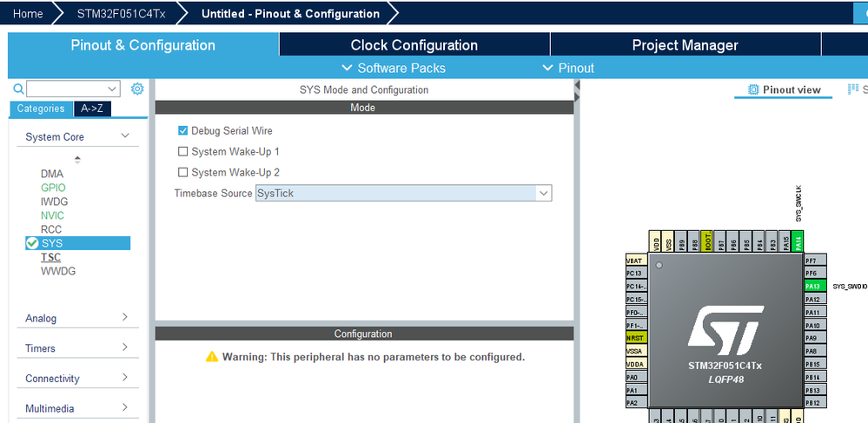Select NVIC peripheral

coord(52,215)
